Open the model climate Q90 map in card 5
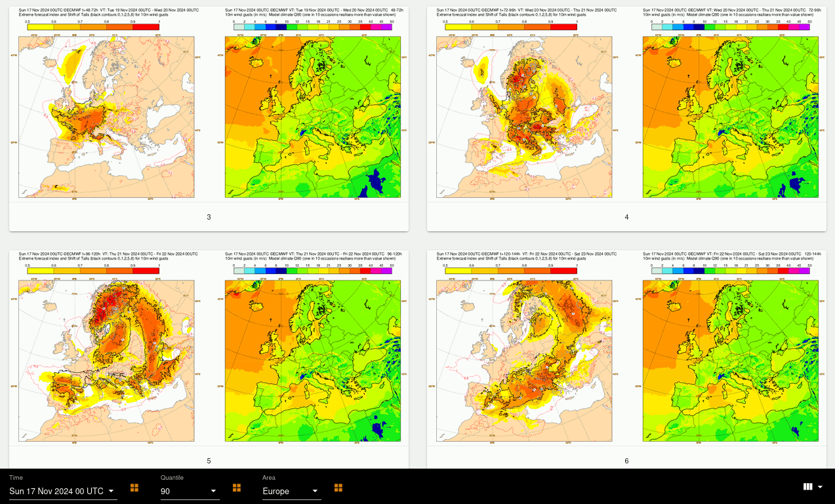The image size is (835, 504). click(x=312, y=360)
